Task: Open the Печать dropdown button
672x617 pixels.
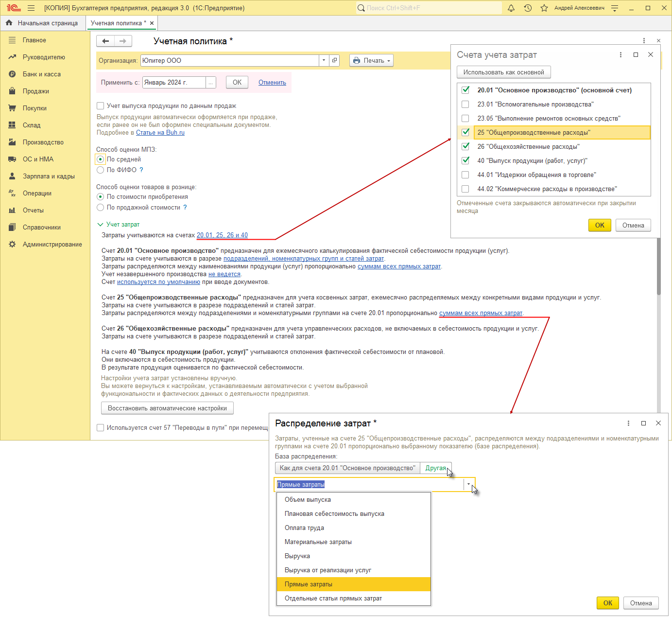Action: pyautogui.click(x=371, y=60)
